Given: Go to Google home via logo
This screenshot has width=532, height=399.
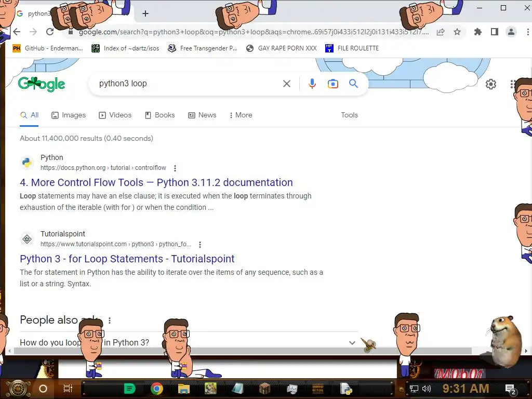Looking at the screenshot, I should click(x=42, y=84).
